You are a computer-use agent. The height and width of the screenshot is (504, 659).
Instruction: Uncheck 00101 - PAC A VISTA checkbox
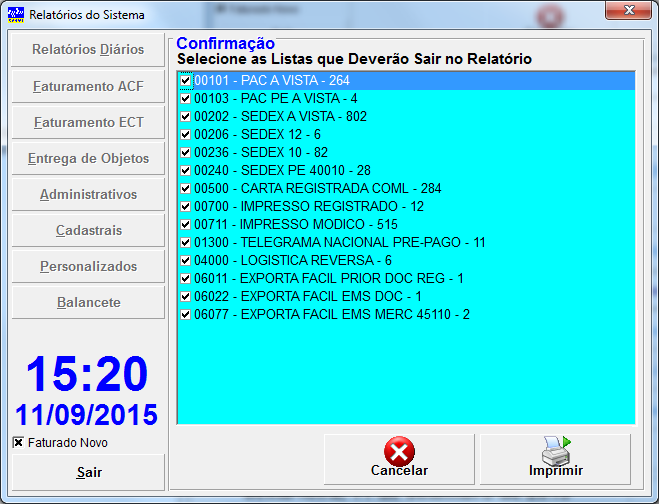point(185,80)
